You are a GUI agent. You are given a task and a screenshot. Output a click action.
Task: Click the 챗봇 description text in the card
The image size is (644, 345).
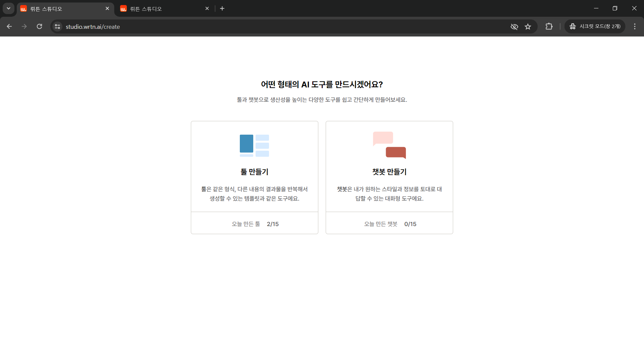tap(389, 194)
